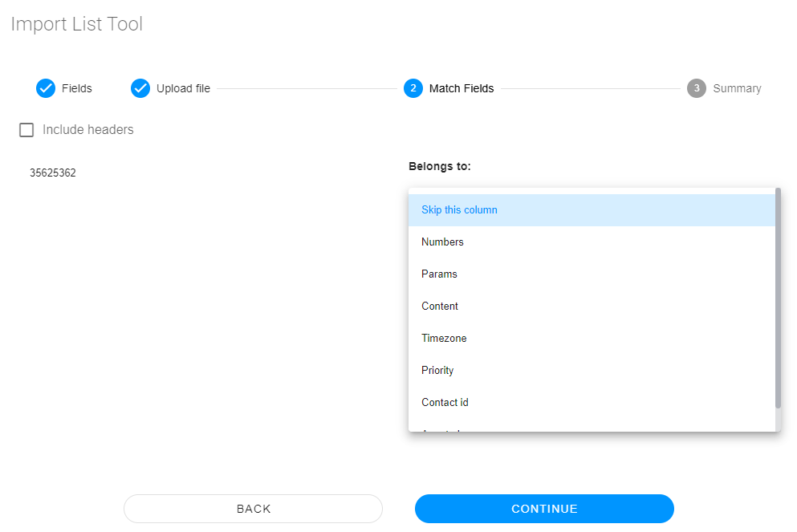Pick Timezone in the field list

coord(444,339)
